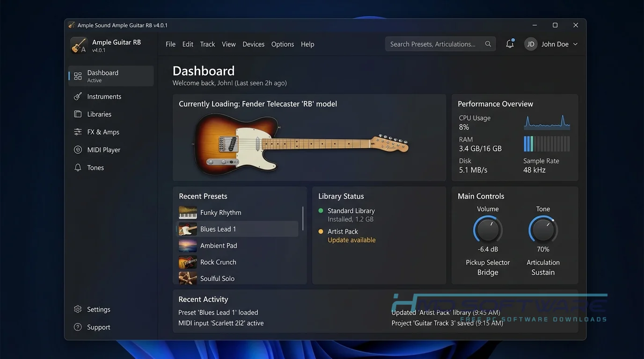Select the Blues Lead 1 preset thumbnail
This screenshot has height=359, width=644.
click(188, 229)
